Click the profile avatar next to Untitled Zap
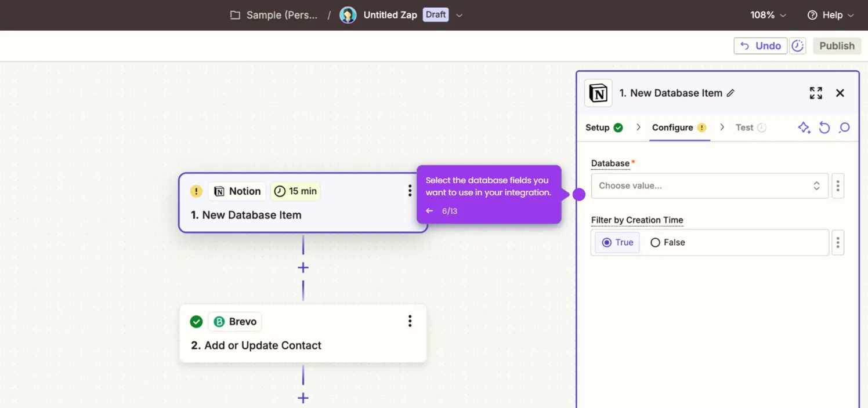 [x=348, y=15]
